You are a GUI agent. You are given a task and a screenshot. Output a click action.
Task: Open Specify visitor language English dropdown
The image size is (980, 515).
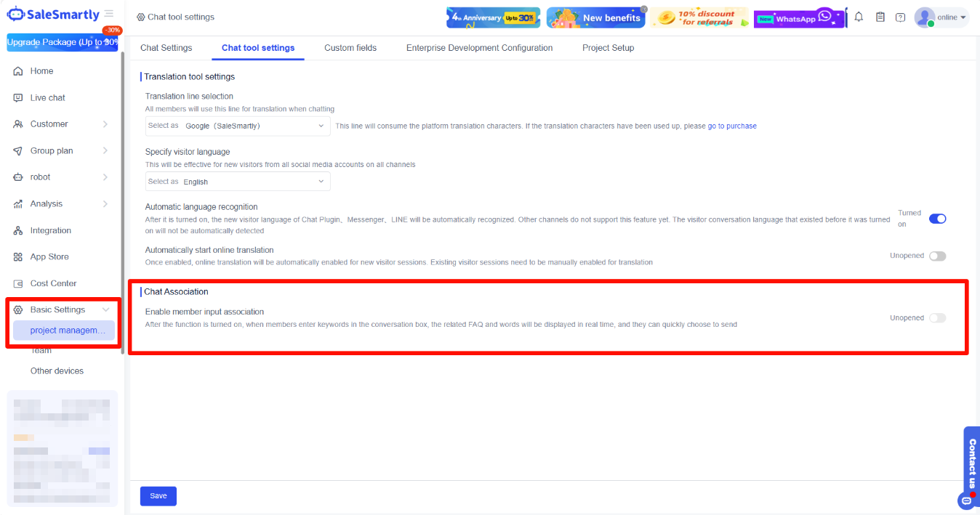pyautogui.click(x=238, y=182)
